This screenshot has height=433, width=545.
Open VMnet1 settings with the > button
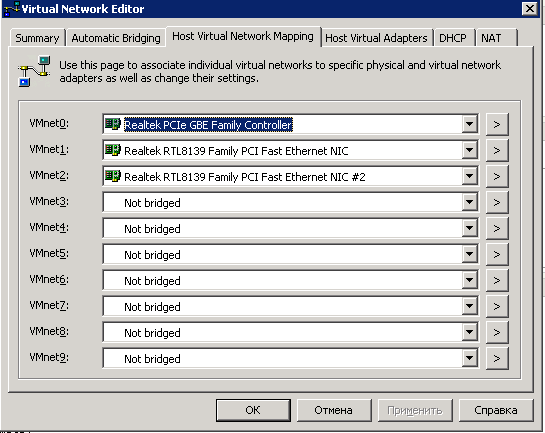pyautogui.click(x=497, y=150)
